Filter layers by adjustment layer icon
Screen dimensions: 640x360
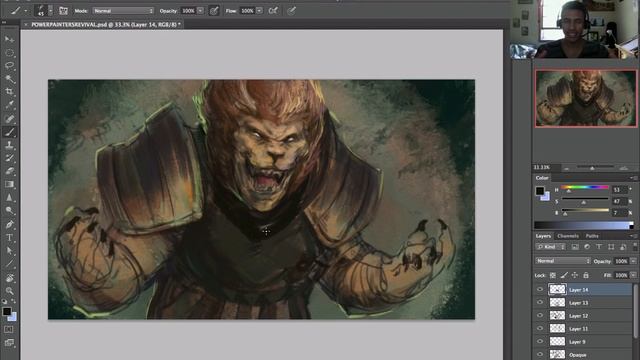tap(587, 247)
